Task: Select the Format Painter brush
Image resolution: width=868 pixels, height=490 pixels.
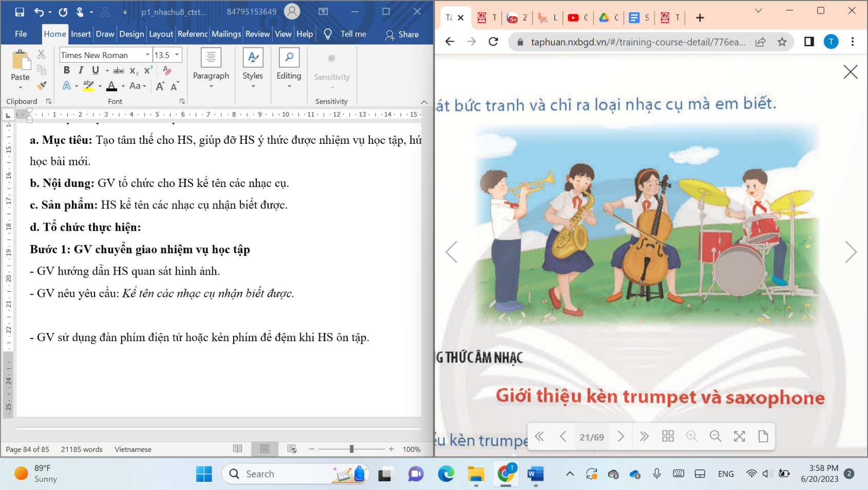Action: click(x=42, y=85)
